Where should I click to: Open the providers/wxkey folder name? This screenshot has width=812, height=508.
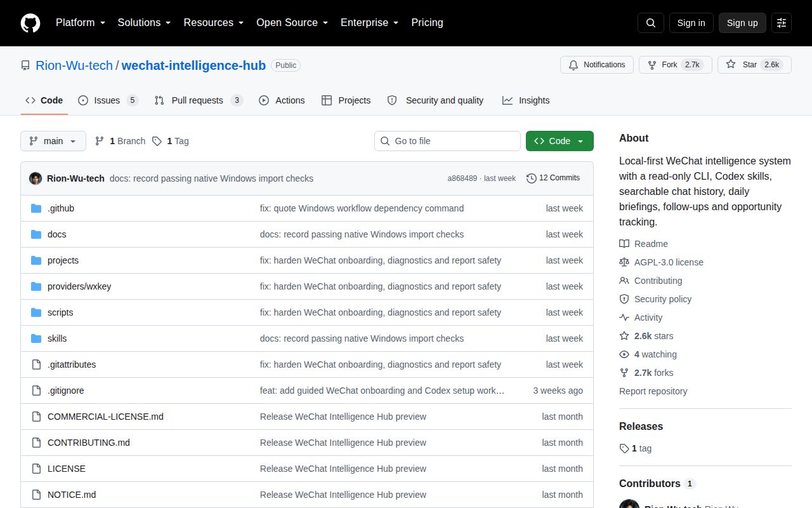coord(79,286)
